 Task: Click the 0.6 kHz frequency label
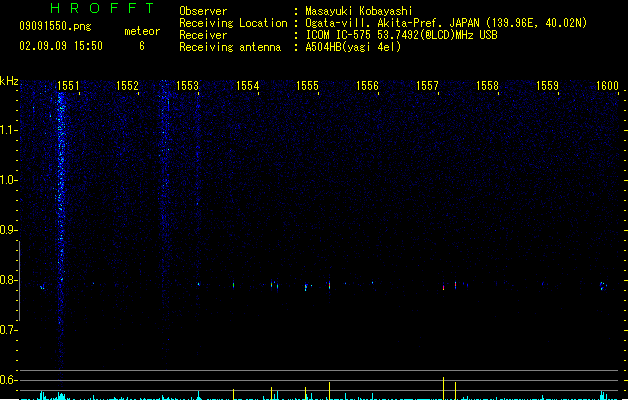tap(8, 380)
